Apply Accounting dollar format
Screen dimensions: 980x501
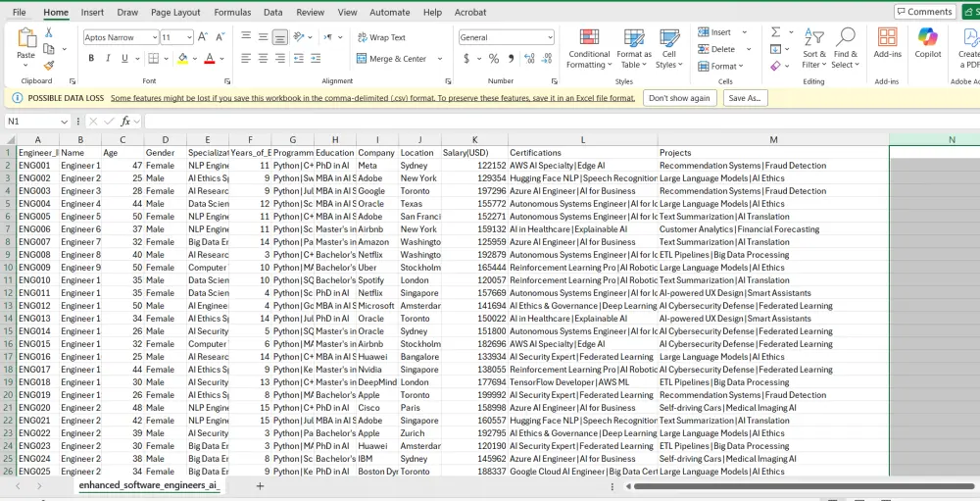(466, 58)
